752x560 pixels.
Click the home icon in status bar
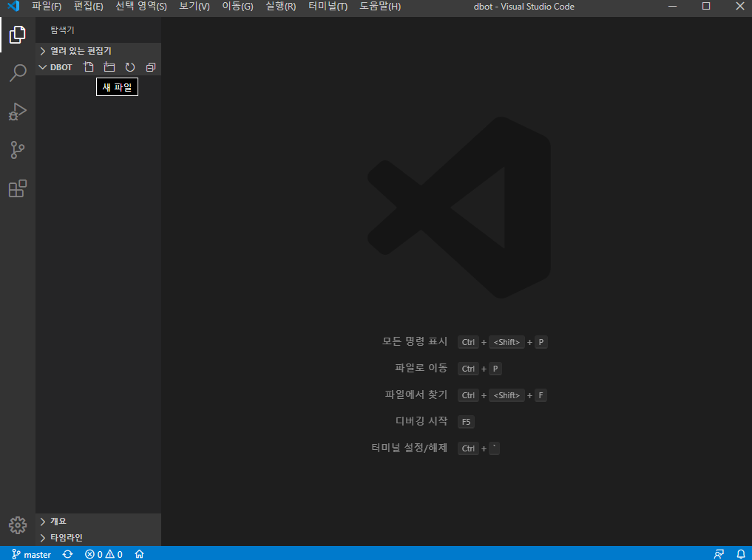[139, 554]
